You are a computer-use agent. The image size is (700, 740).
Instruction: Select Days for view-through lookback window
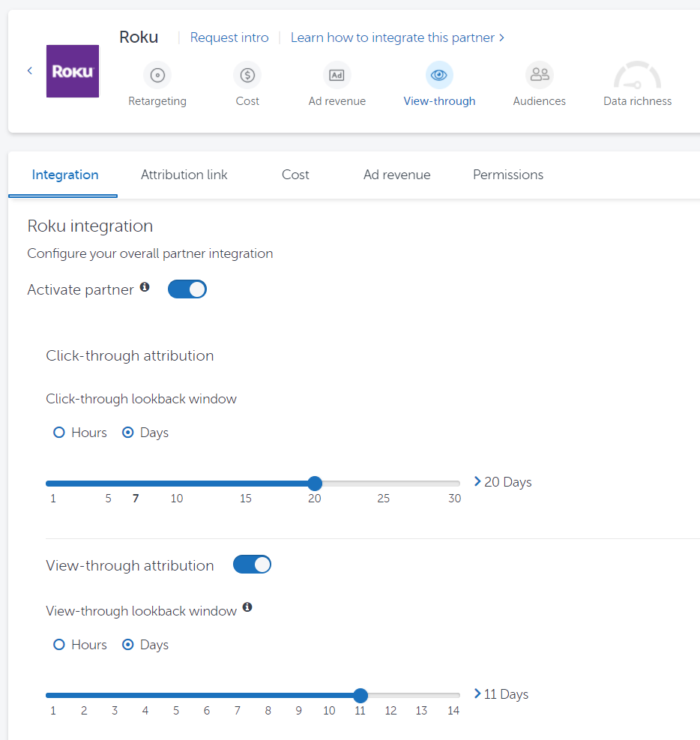(128, 645)
